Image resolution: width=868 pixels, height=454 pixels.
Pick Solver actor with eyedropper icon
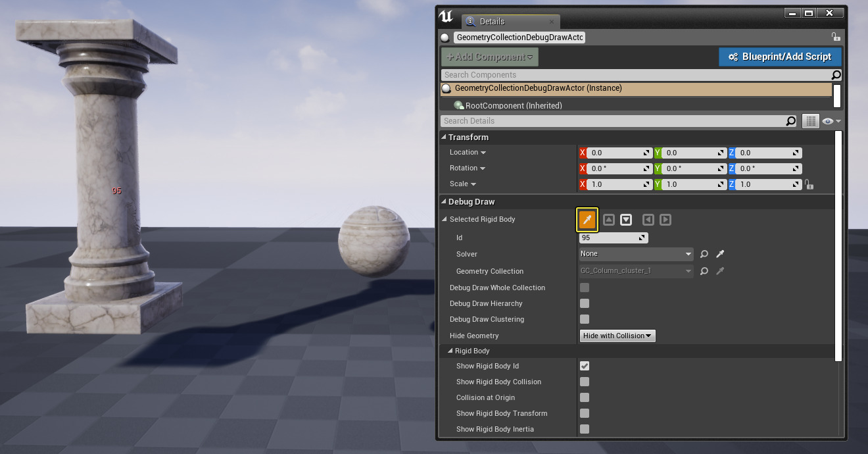pyautogui.click(x=720, y=254)
